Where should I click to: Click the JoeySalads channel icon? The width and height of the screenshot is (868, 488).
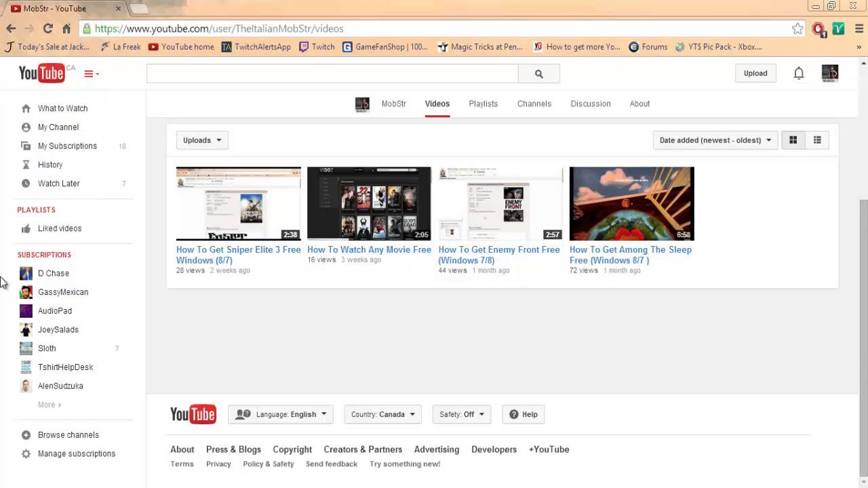pyautogui.click(x=26, y=329)
